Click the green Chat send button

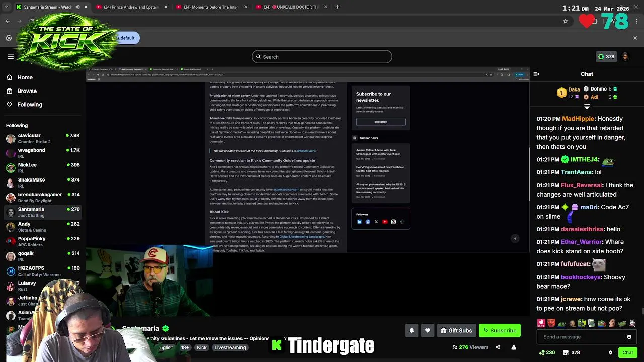tap(627, 352)
